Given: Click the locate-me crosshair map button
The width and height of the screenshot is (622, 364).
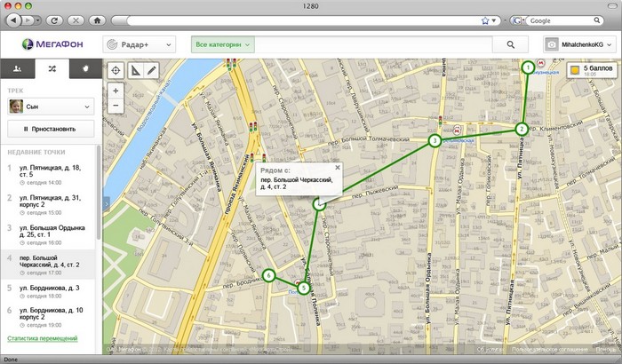Looking at the screenshot, I should point(115,70).
